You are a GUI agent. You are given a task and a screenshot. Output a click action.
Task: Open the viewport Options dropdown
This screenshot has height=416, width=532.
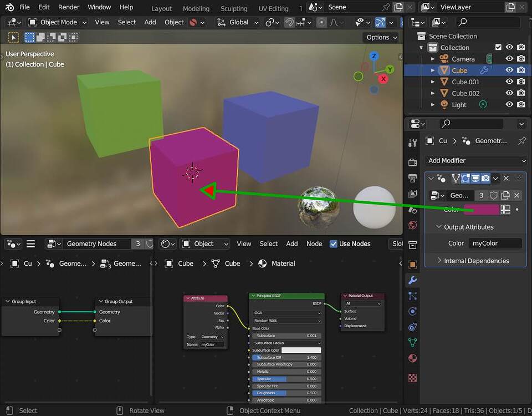point(381,37)
